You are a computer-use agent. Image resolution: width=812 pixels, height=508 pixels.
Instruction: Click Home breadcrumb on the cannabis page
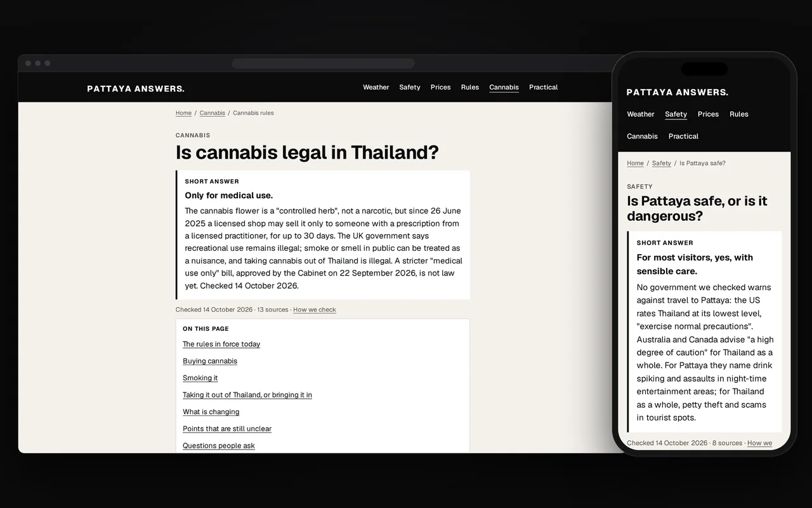pyautogui.click(x=183, y=113)
